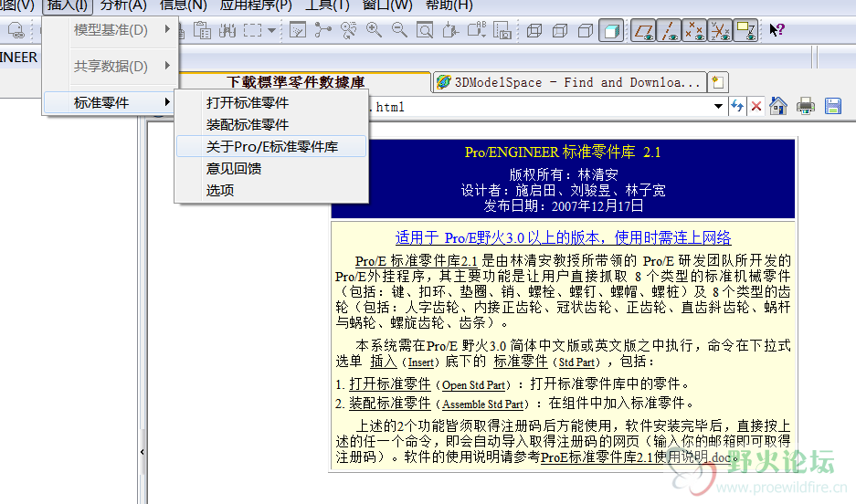Expand the 标准零件 submenu entry
This screenshot has width=856, height=504.
point(110,102)
